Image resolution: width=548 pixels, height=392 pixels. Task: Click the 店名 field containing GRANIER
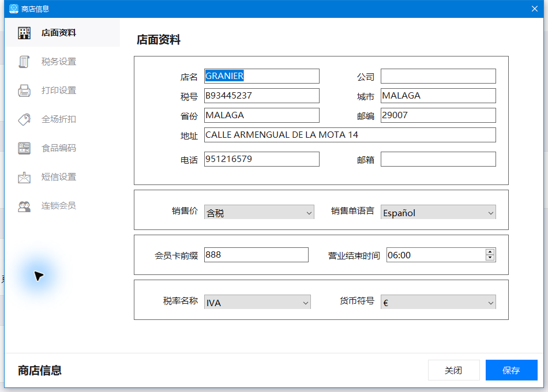[262, 76]
